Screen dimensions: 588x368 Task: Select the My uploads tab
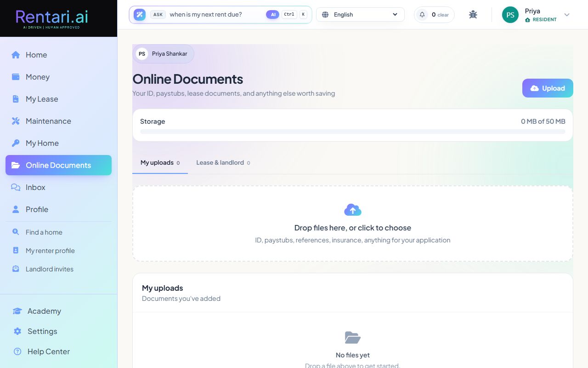[160, 163]
